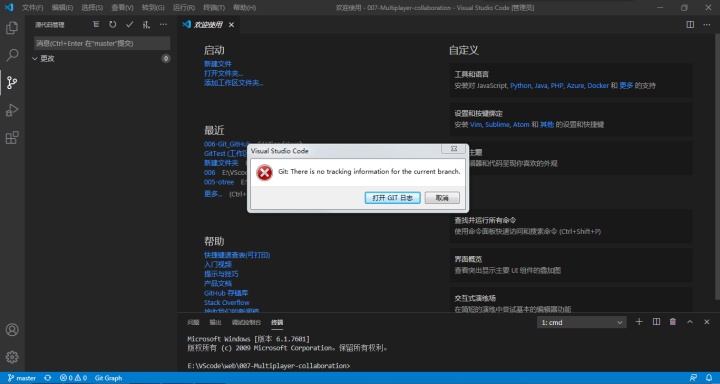Open the Terminal (终端) menu

214,8
